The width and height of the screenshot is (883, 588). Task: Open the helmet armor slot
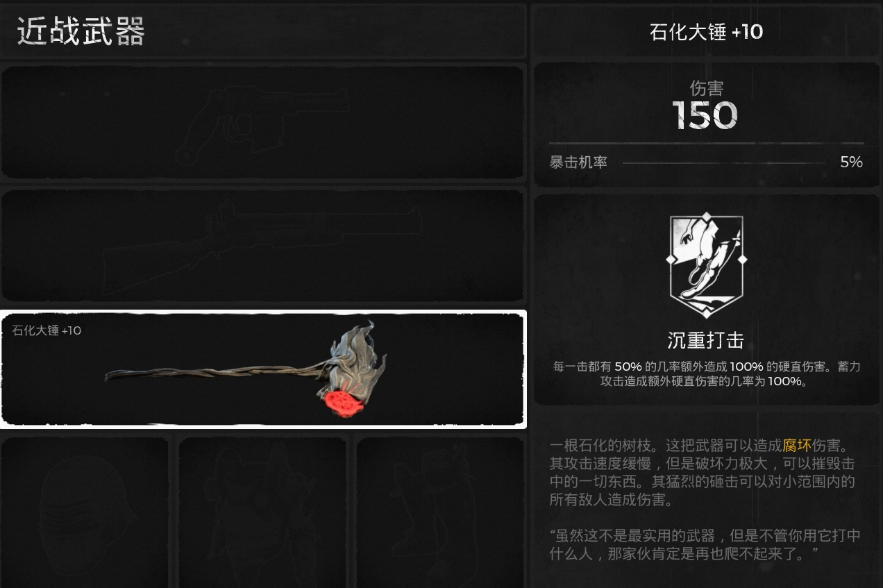click(85, 512)
